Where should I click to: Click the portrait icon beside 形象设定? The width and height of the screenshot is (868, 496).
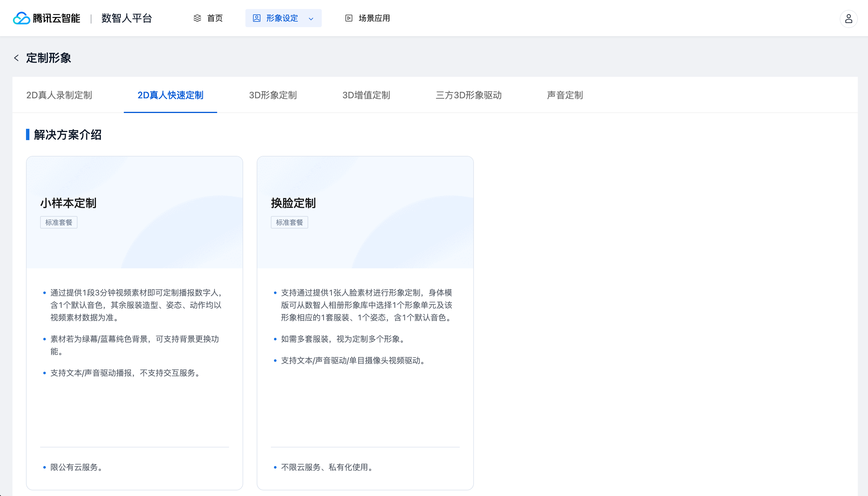[x=257, y=18]
